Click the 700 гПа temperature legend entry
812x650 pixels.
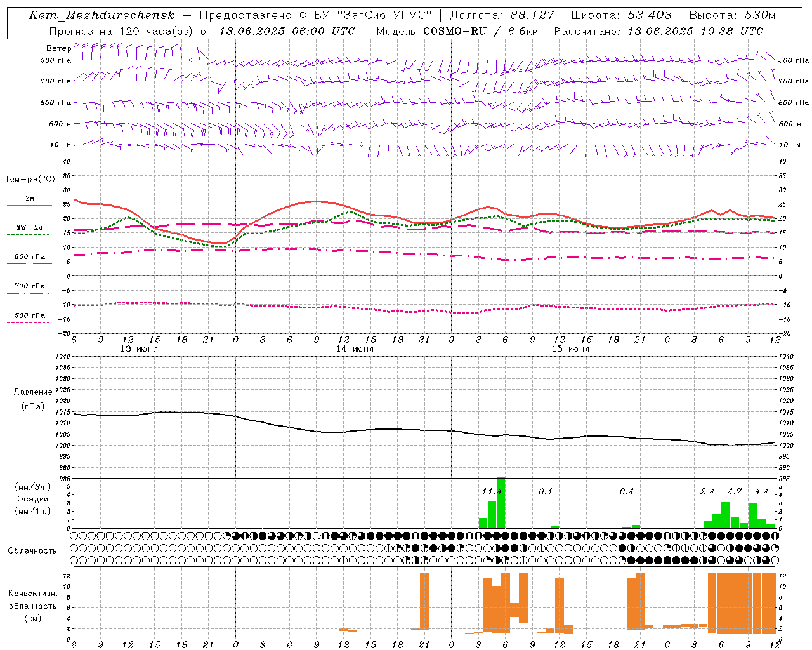coord(30,286)
